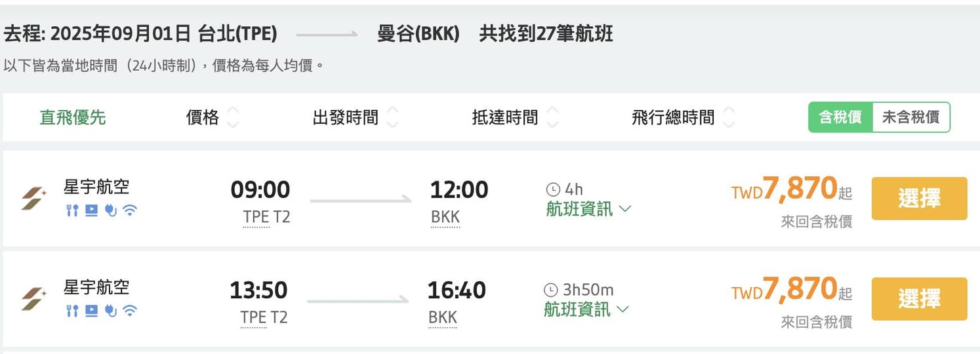Click the 星宇航空 logo on the 09:00 flight
The width and height of the screenshot is (980, 354).
(x=33, y=198)
